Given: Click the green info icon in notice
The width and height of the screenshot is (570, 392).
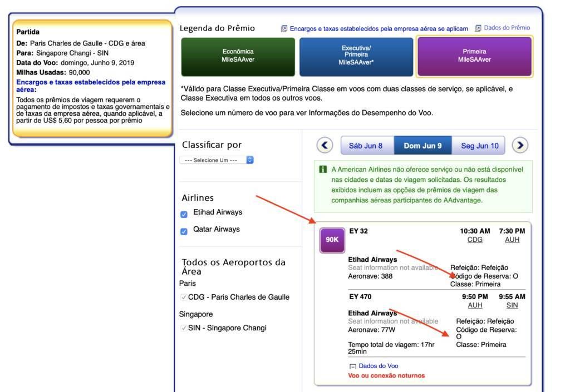Looking at the screenshot, I should 323,170.
